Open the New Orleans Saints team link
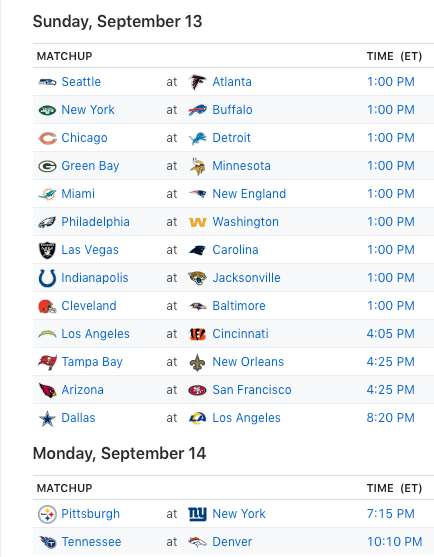This screenshot has height=557, width=434. pos(248,362)
